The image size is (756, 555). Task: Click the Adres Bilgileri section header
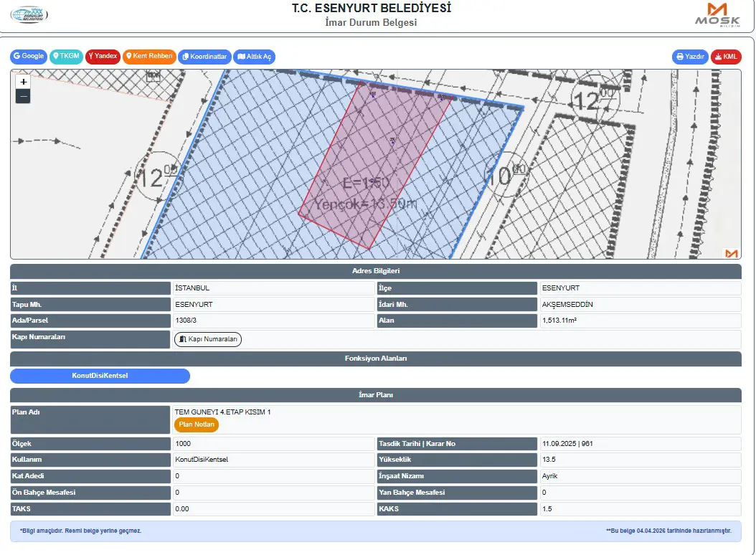(376, 271)
